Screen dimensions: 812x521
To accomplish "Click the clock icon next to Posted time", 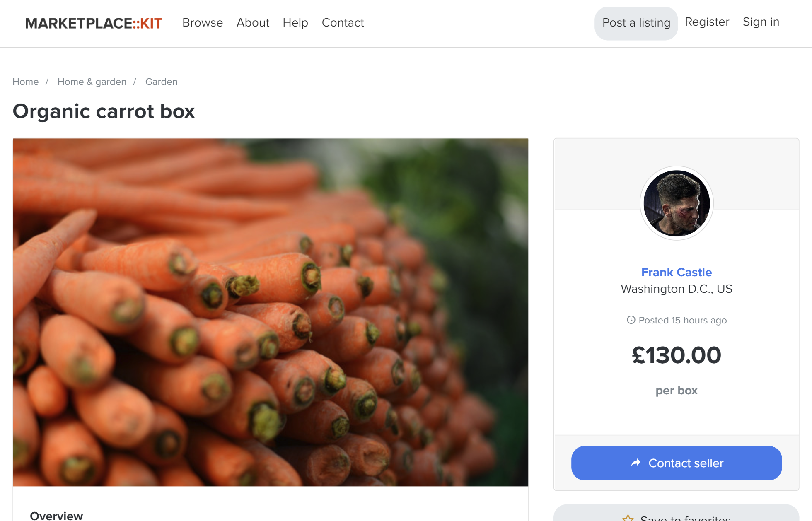I will tap(631, 320).
